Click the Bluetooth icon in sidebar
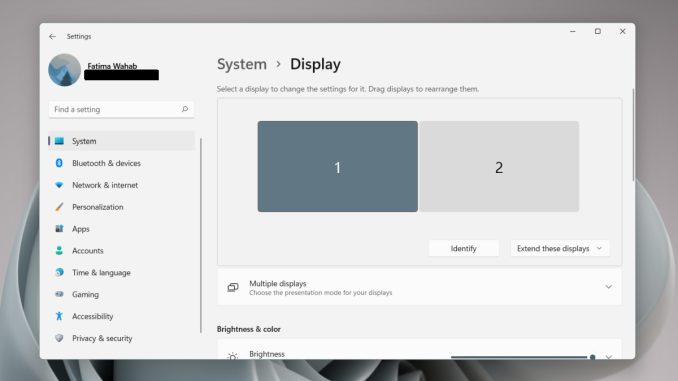Viewport: 678px width, 381px height. coord(59,163)
